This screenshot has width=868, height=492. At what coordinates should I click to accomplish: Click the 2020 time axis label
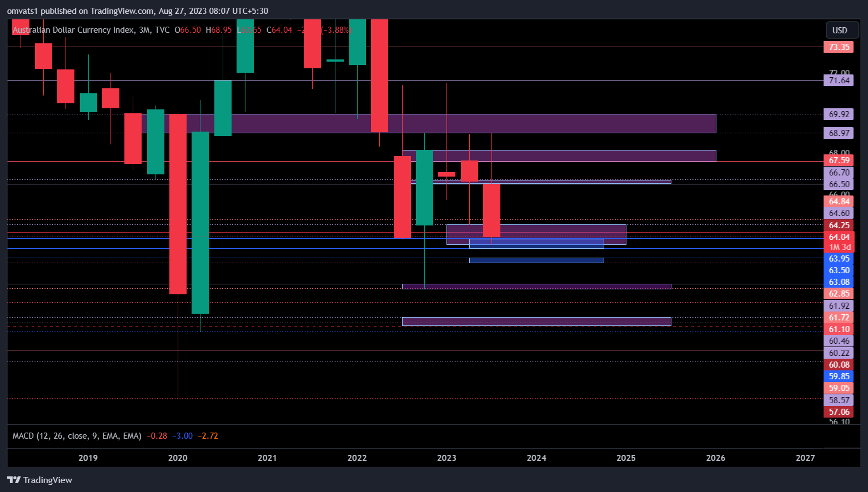coord(178,458)
